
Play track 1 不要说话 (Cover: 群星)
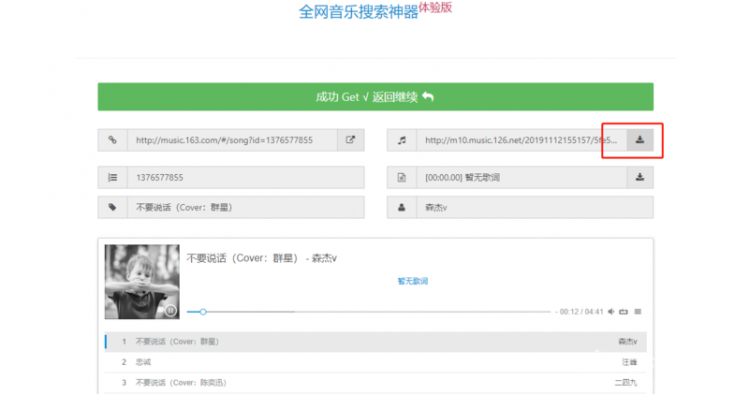point(375,341)
